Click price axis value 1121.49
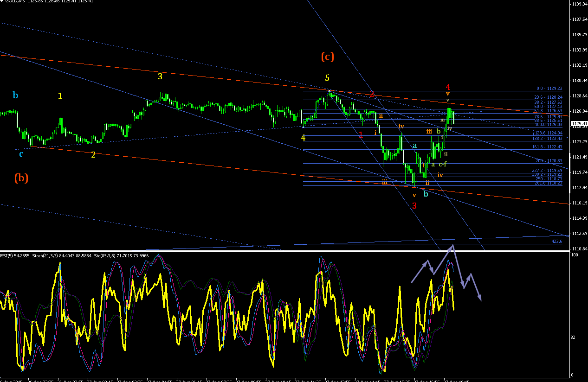Viewport: 588px width, 382px height. (x=580, y=157)
